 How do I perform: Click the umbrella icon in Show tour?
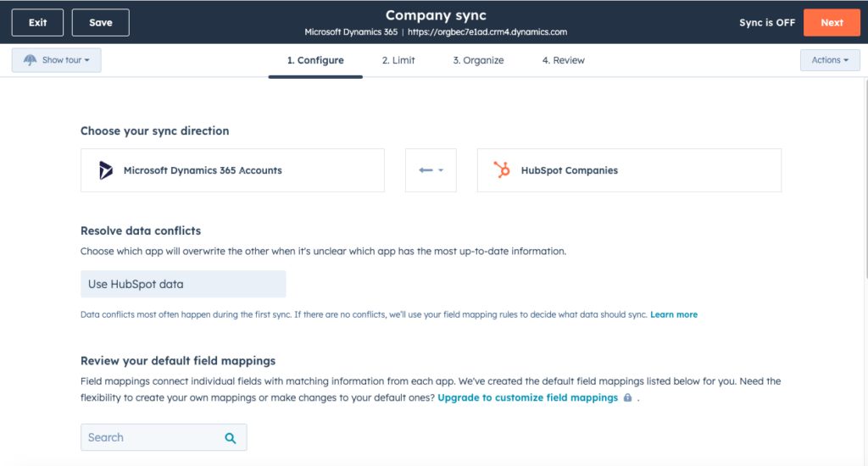(x=31, y=60)
